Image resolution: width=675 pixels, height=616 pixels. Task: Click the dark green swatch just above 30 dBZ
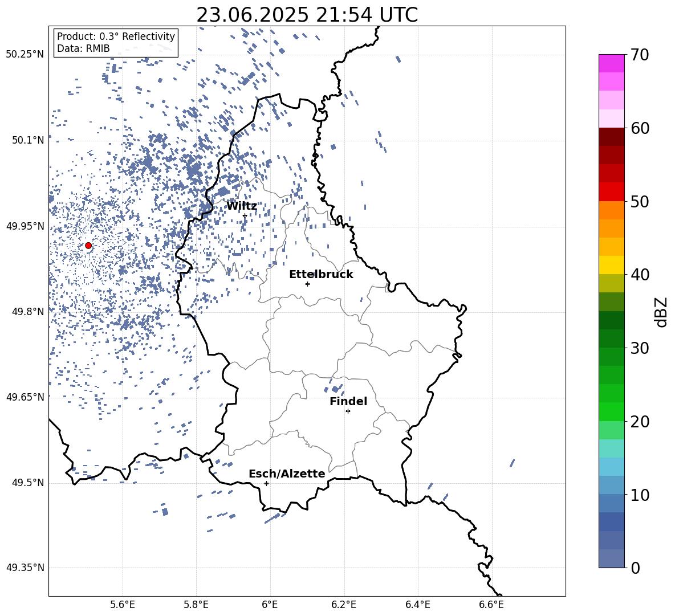tap(611, 338)
